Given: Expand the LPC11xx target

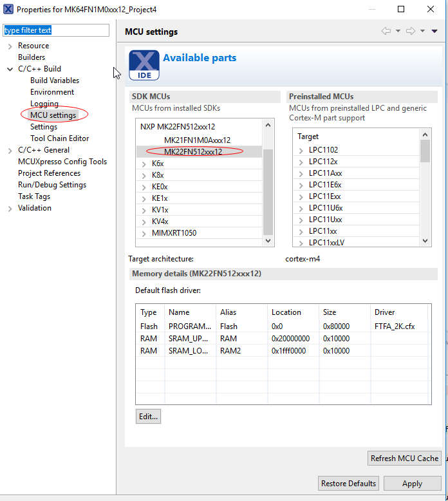Looking at the screenshot, I should point(301,232).
